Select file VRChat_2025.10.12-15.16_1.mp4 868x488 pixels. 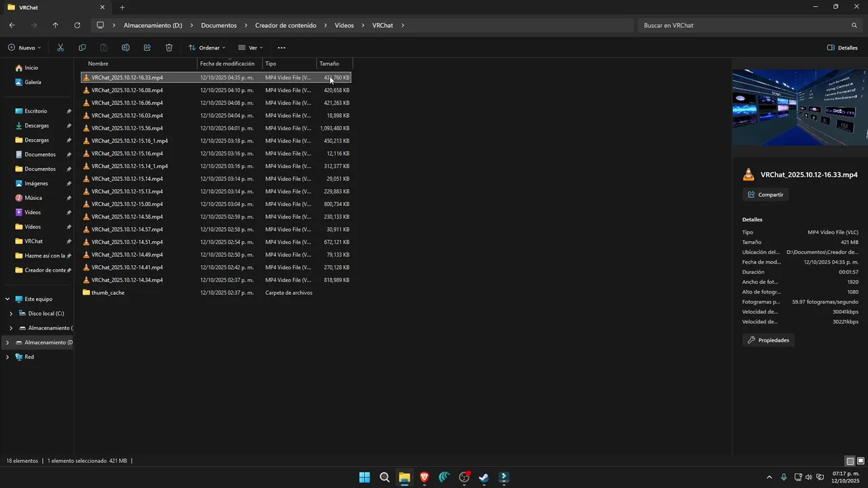(x=216, y=141)
